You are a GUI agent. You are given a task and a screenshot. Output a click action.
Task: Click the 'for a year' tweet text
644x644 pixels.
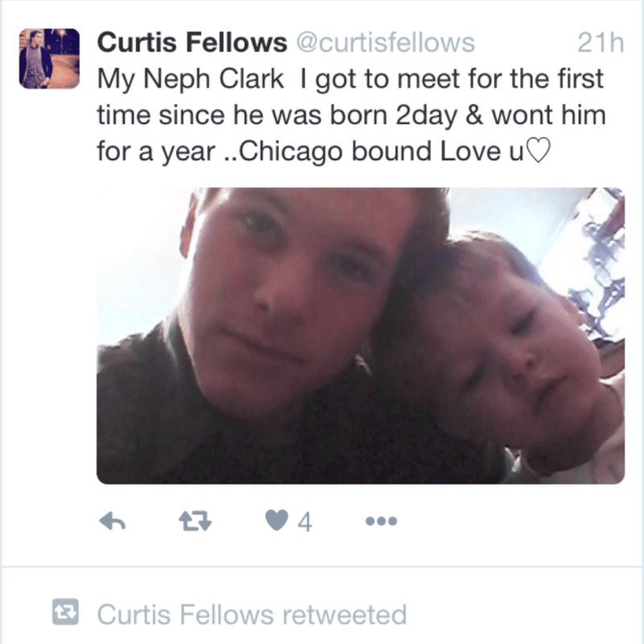coord(156,151)
